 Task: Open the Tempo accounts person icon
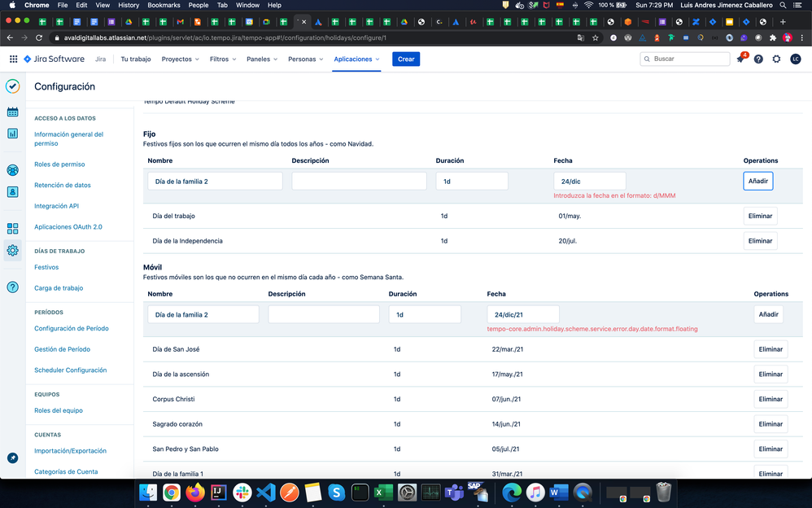coord(12,192)
